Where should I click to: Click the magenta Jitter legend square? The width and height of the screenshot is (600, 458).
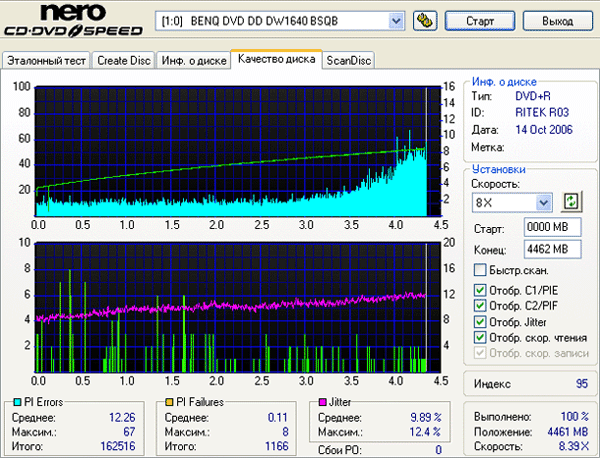pos(323,402)
